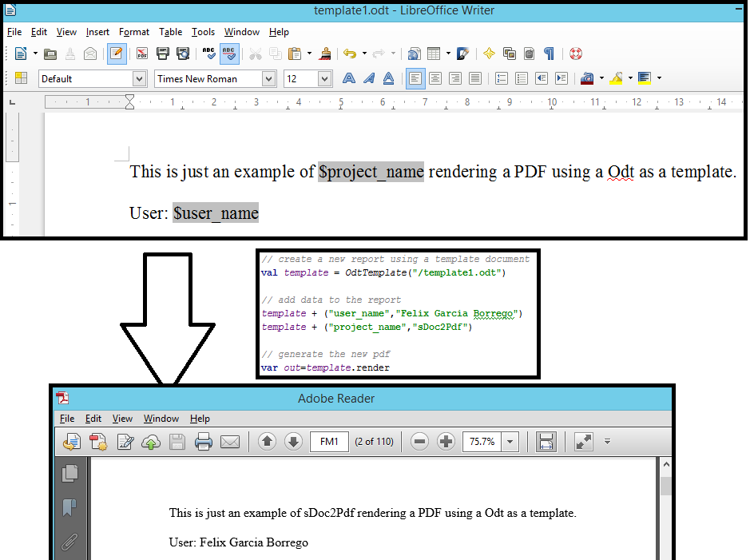Click the Undo arrow icon

350,54
